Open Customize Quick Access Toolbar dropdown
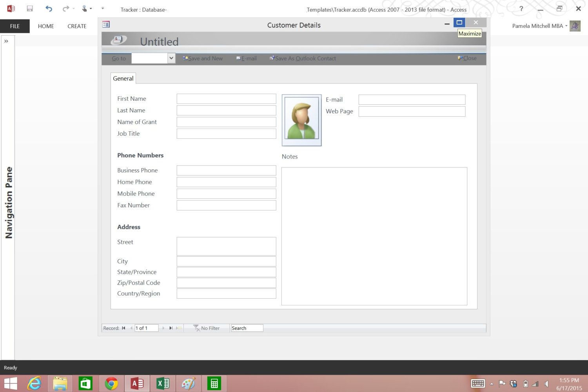 [103, 8]
